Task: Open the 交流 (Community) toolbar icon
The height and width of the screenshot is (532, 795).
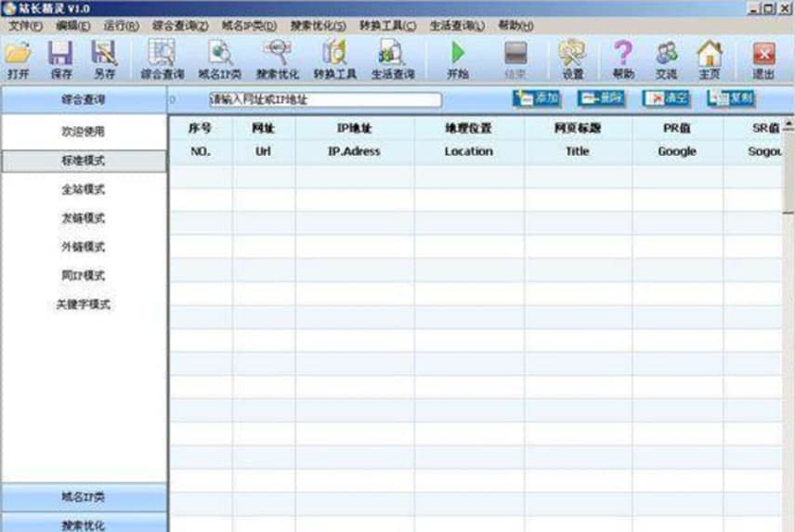Action: coord(666,59)
